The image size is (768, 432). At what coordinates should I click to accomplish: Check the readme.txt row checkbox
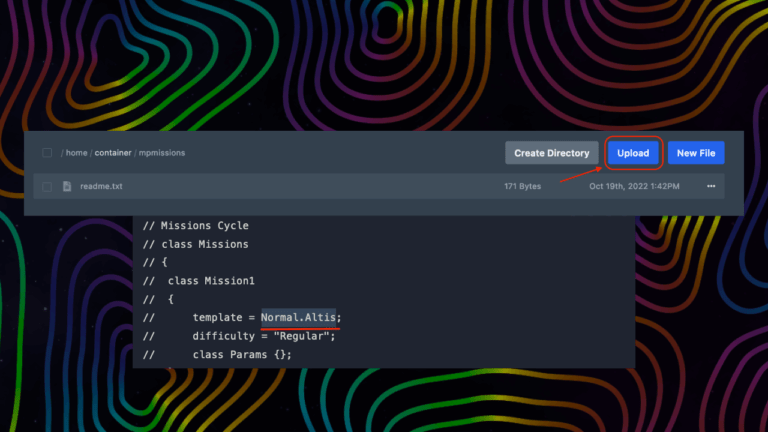tap(47, 186)
